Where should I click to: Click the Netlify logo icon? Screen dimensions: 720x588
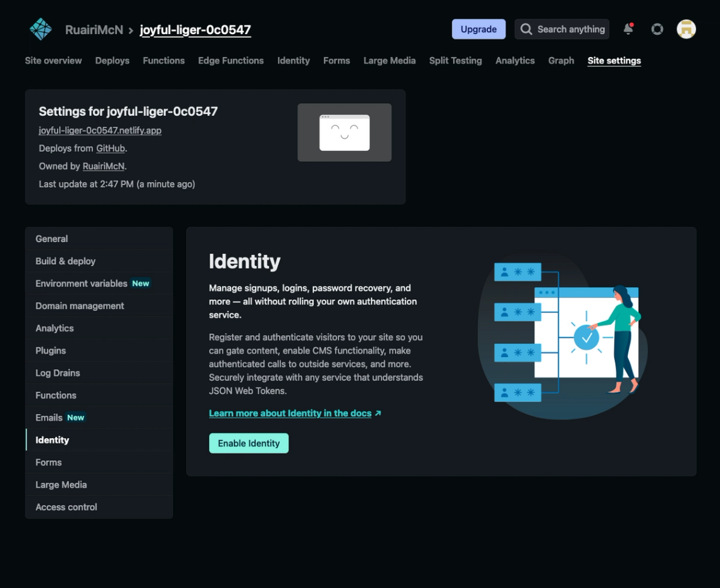(x=40, y=29)
